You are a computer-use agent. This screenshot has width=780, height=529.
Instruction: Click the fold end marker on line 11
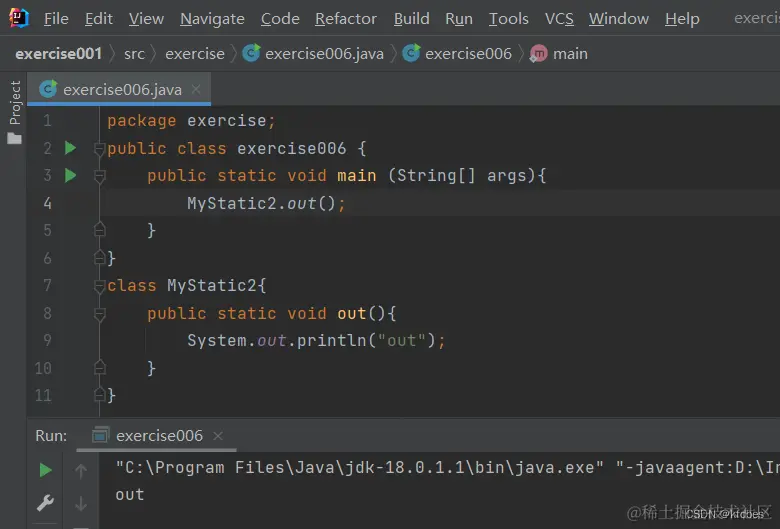coord(99,395)
